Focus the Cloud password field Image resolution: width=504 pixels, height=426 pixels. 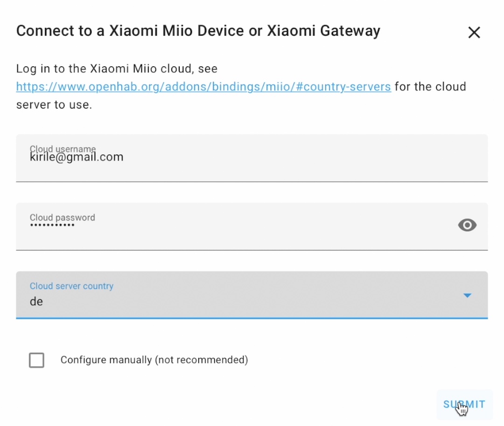252,227
